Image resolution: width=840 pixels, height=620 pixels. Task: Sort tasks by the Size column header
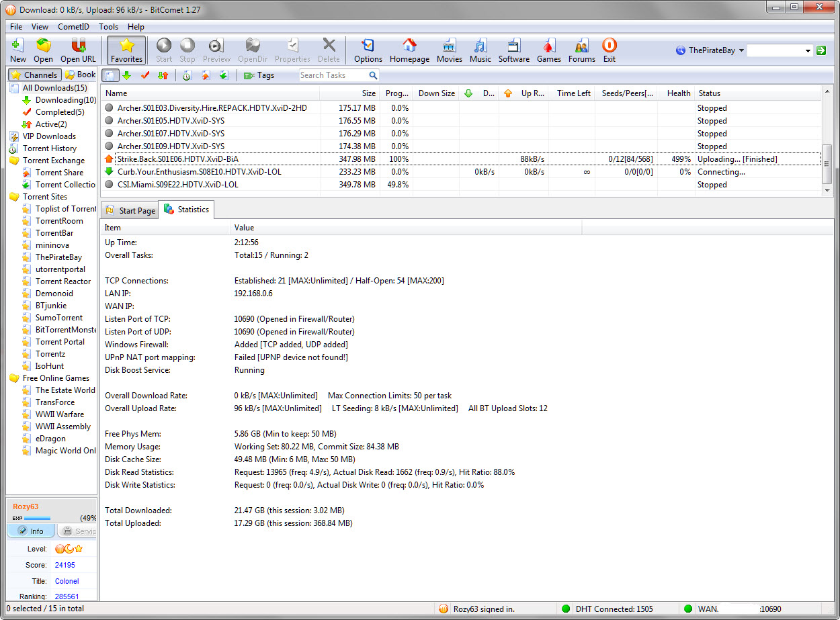[x=349, y=93]
